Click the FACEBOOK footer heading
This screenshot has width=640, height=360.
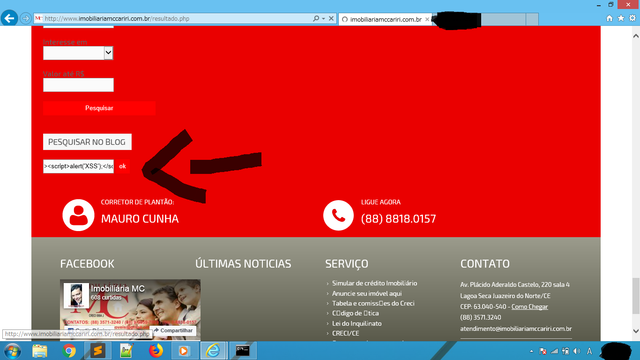(x=87, y=264)
